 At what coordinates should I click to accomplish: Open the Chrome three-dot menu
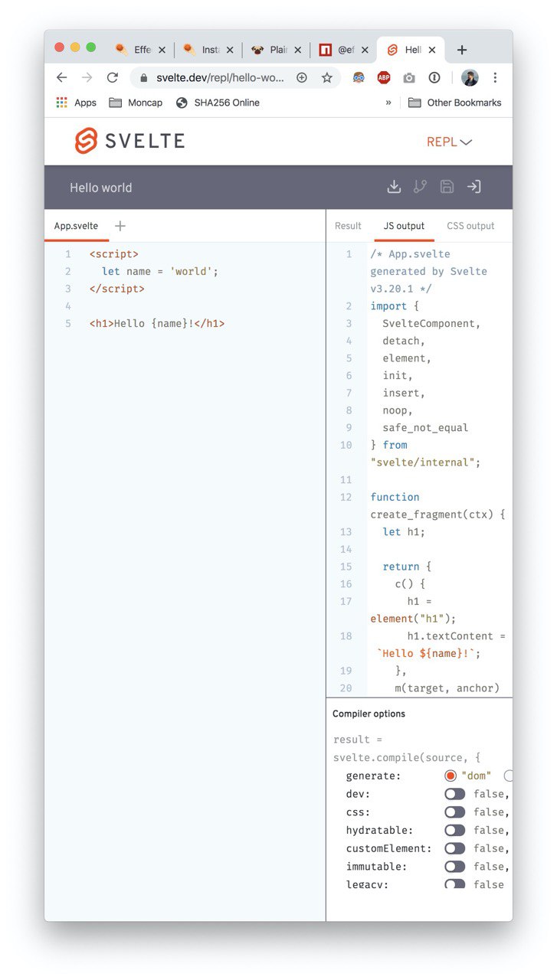pos(495,77)
